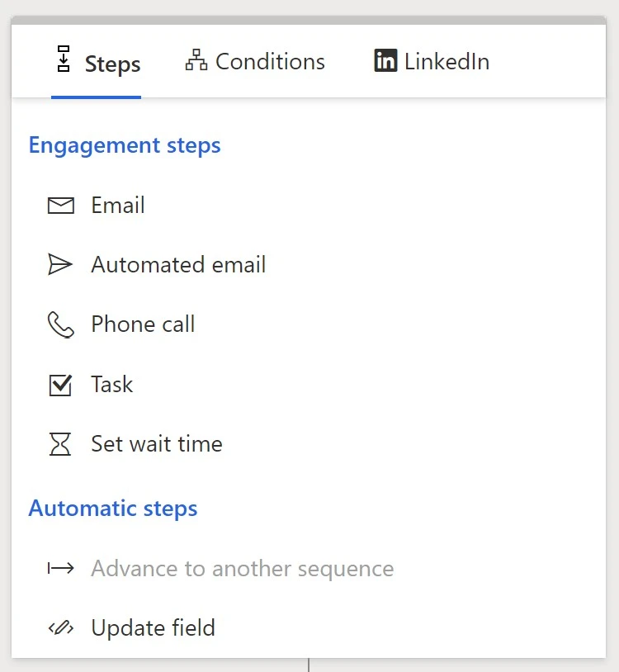Click the Conditions hierarchy icon
This screenshot has height=672, width=619.
196,61
